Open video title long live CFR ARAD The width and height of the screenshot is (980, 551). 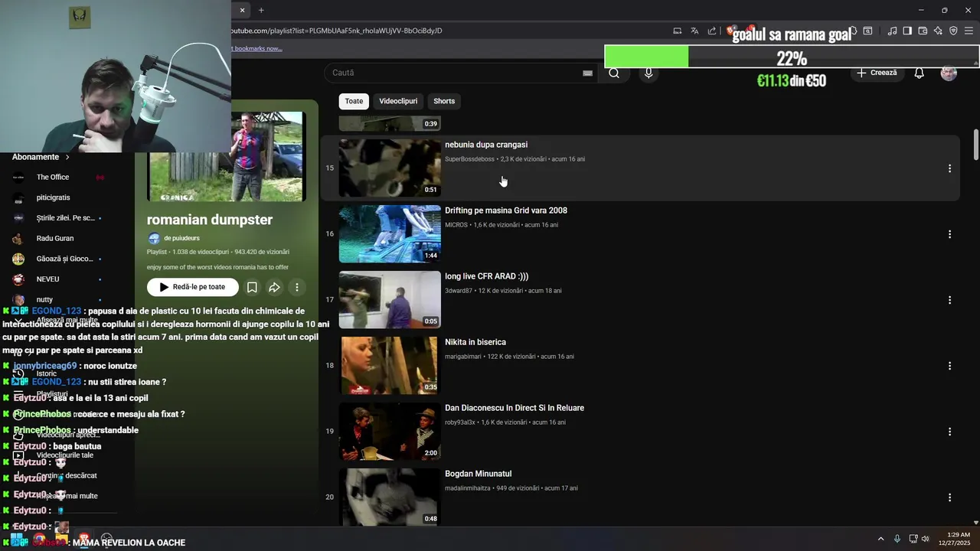(x=486, y=276)
